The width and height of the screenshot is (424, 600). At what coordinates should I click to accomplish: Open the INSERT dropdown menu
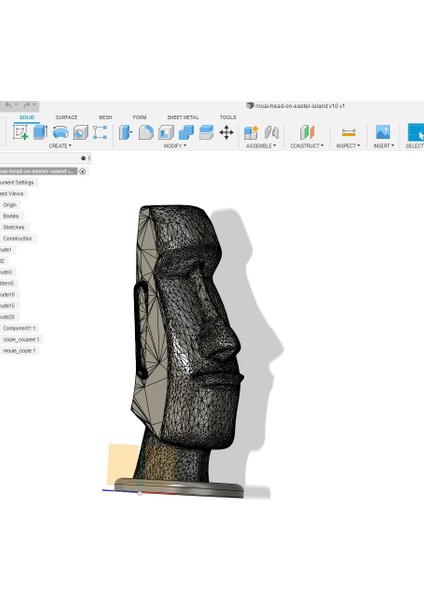click(x=384, y=146)
